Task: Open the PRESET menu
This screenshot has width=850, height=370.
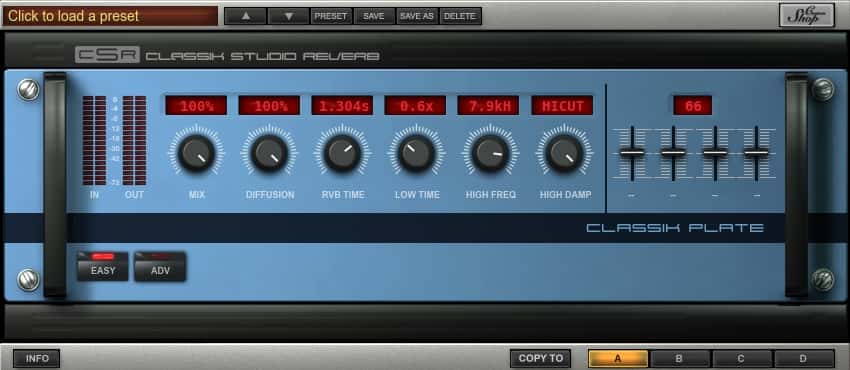Action: [x=331, y=16]
